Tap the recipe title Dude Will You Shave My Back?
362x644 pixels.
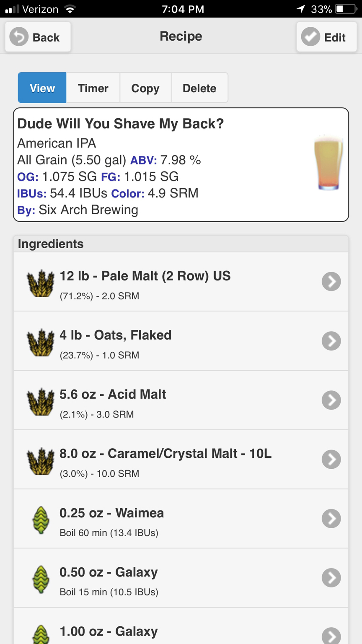coord(121,124)
